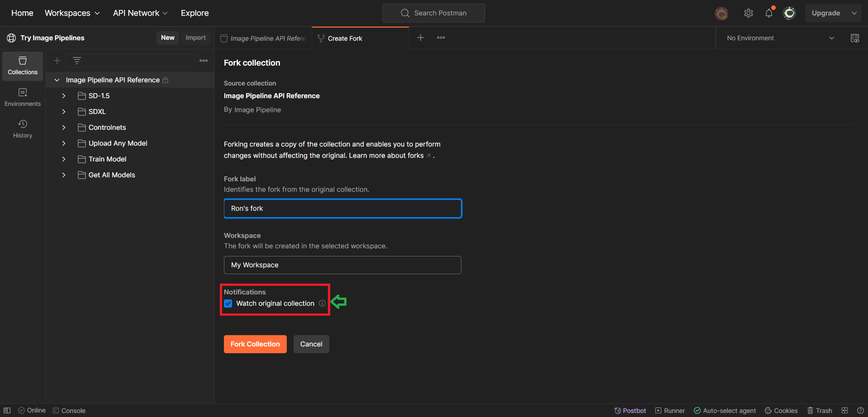
Task: Go to Explore
Action: tap(195, 13)
